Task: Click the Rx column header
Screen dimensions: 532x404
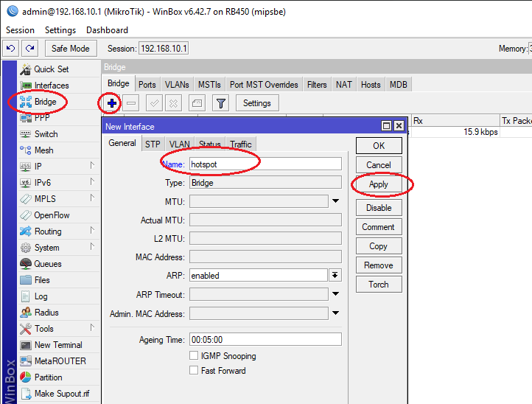Action: pyautogui.click(x=455, y=121)
